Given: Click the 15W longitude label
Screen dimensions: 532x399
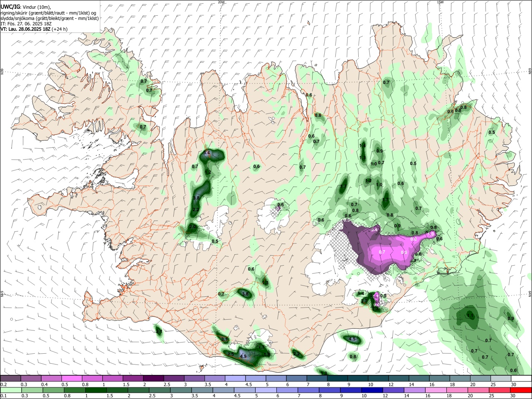Looking at the screenshot, I should (x=440, y=2).
